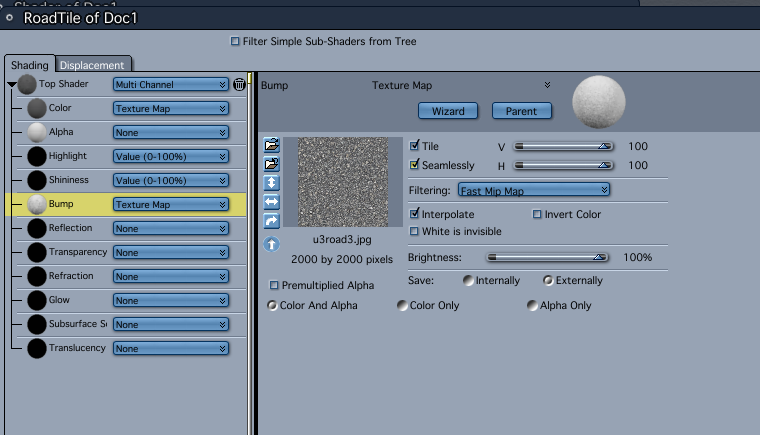The image size is (760, 435).
Task: Open the Bump Texture Map dropdown
Action: (171, 205)
